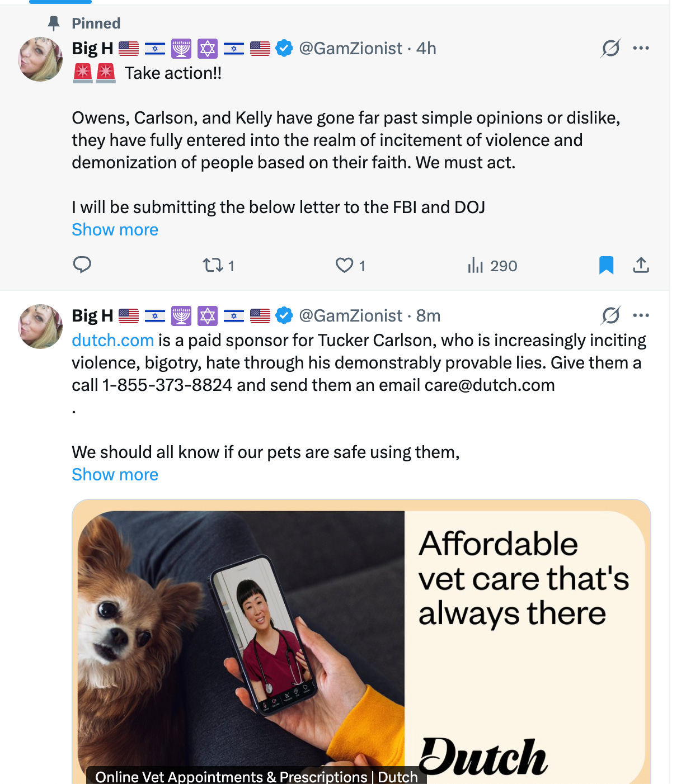Open Grok icon on the dutch.com tweet
The width and height of the screenshot is (686, 784).
coord(610,315)
